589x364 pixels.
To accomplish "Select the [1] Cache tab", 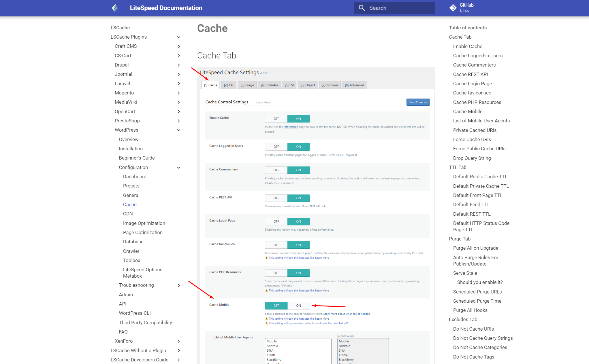I will (210, 85).
